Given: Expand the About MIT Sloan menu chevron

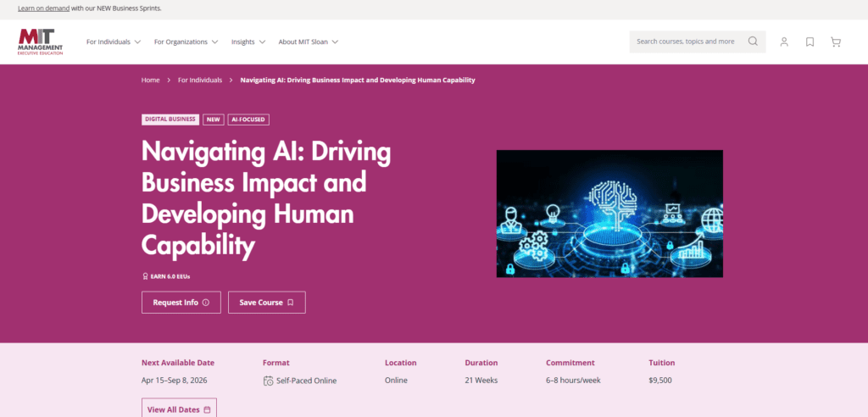Looking at the screenshot, I should (335, 42).
